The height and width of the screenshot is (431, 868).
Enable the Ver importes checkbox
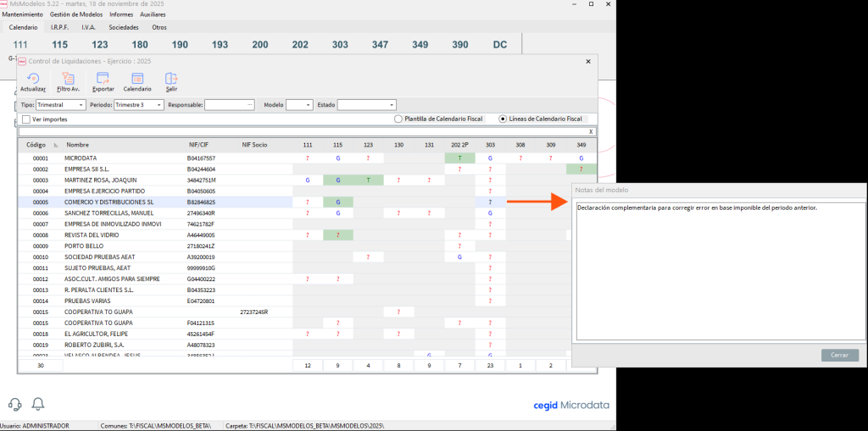[25, 119]
